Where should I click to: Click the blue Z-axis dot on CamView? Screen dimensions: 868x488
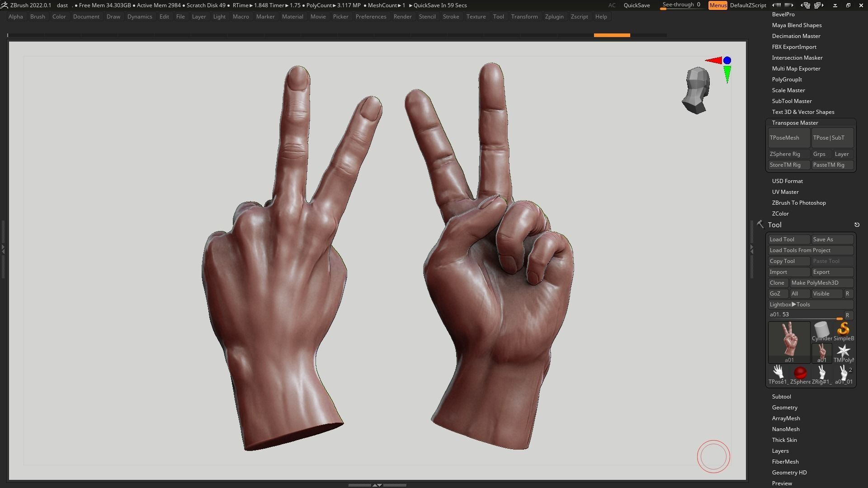click(727, 60)
